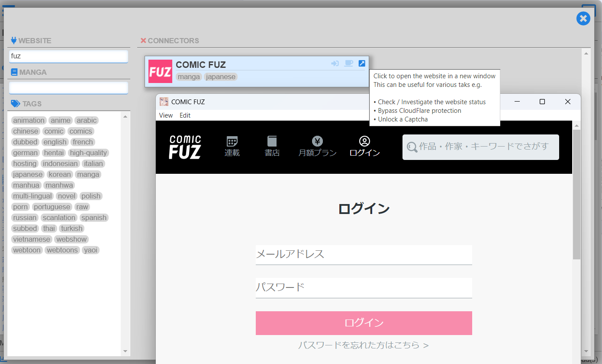
Task: Click the COMIC FUZ white site logo
Action: (185, 147)
